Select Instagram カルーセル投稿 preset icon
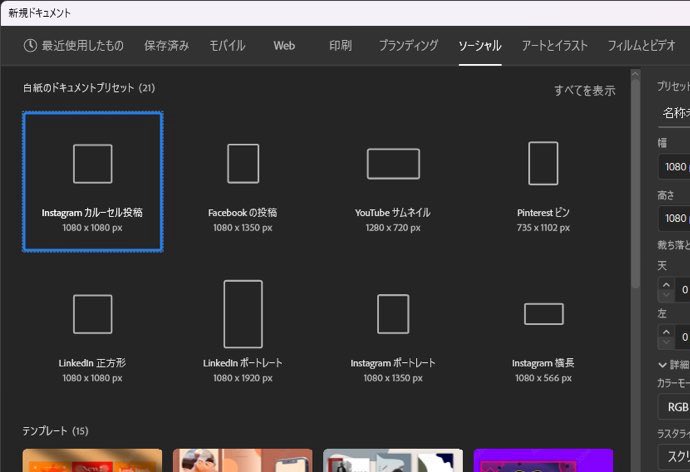 (x=92, y=164)
